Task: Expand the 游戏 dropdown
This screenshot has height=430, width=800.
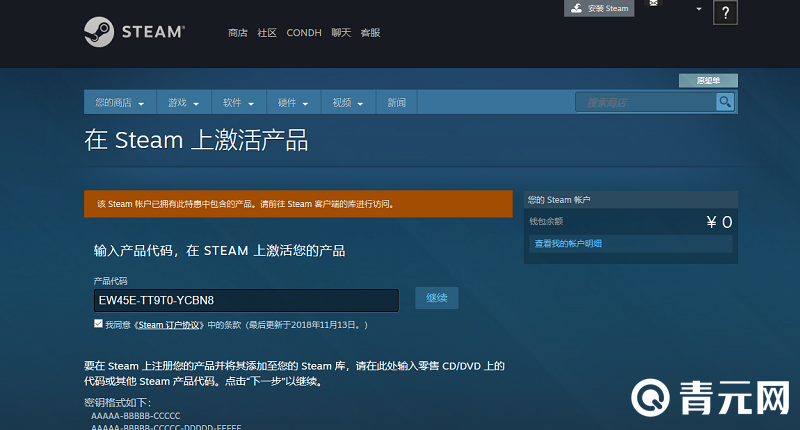Action: 184,103
